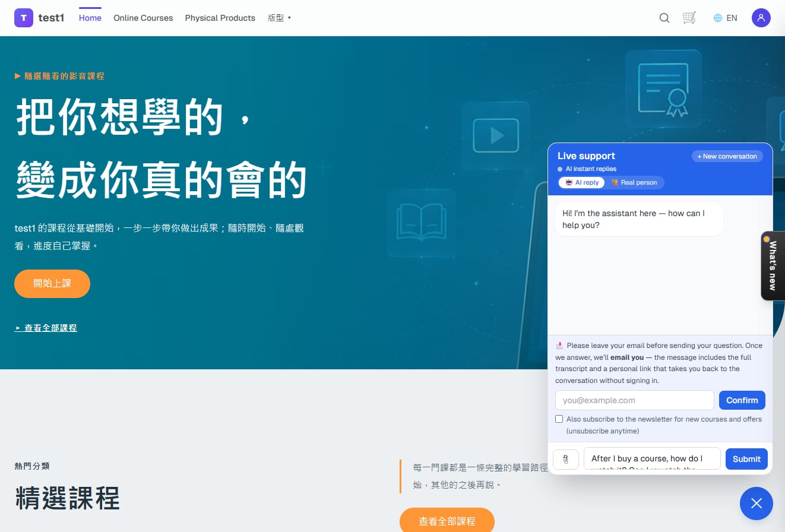Submit the chat message
This screenshot has height=532, width=785.
point(747,459)
